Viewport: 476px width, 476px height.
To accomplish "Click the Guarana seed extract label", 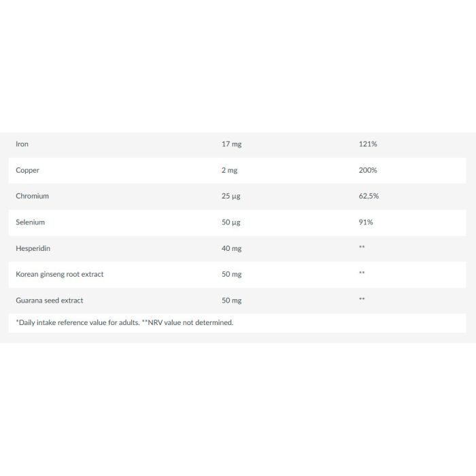I will [49, 301].
